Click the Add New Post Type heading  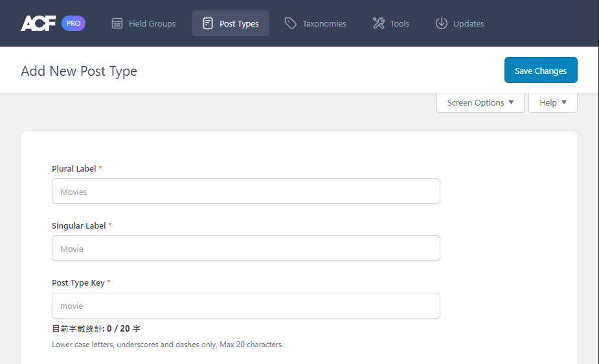(x=79, y=71)
